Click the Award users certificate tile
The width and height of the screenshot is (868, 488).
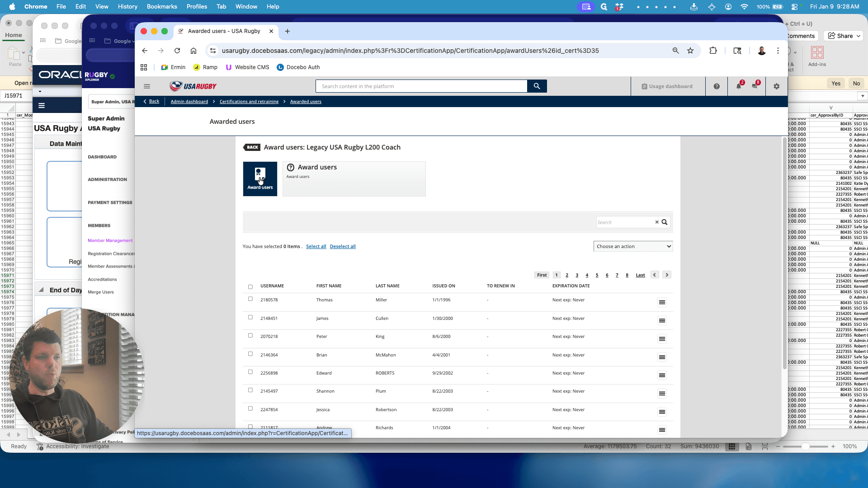tap(260, 179)
